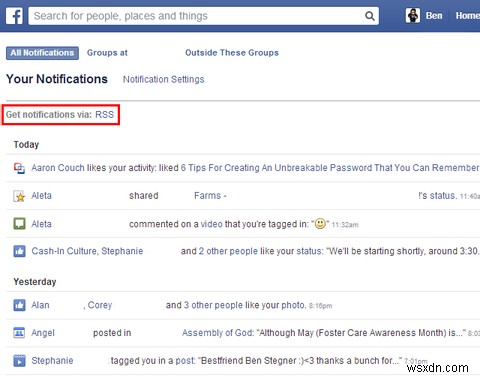Click the Today section heading
The width and height of the screenshot is (480, 378).
click(26, 145)
